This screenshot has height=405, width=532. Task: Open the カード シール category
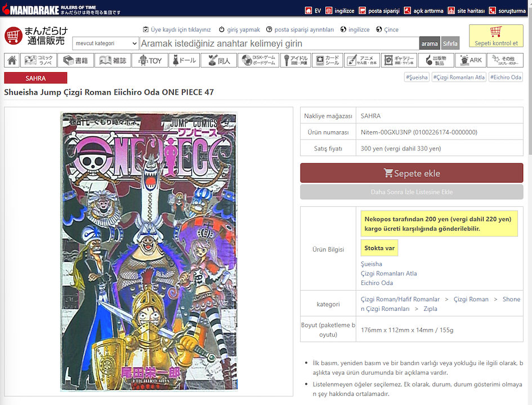click(x=328, y=60)
